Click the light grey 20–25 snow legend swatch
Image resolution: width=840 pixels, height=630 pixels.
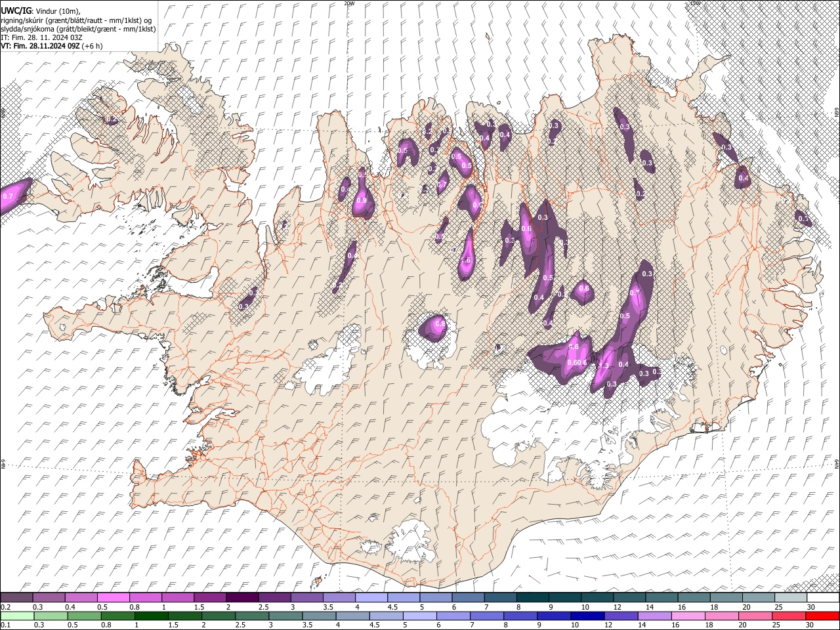pos(759,598)
